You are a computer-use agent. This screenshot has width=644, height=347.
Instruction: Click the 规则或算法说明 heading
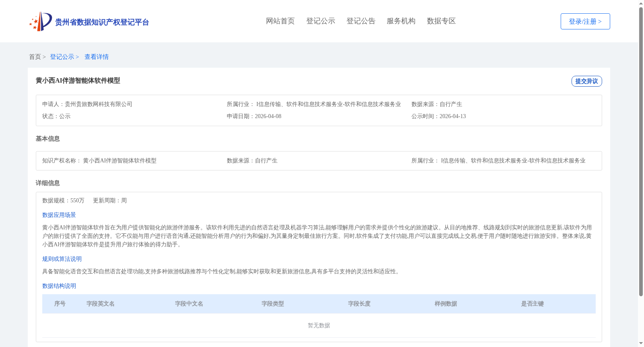coord(62,259)
